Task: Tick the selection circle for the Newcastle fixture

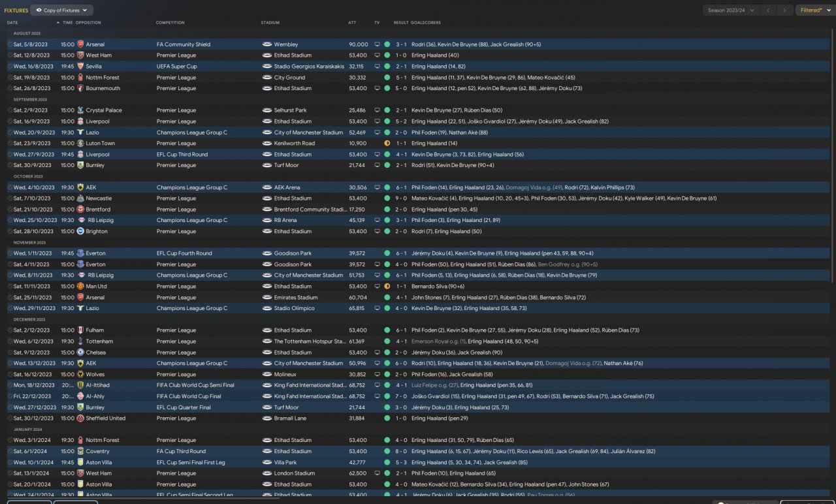Action: click(10, 198)
